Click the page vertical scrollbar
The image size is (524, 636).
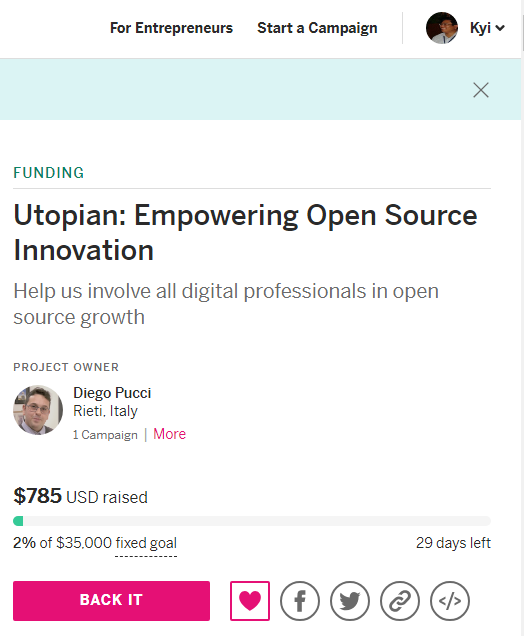522,318
